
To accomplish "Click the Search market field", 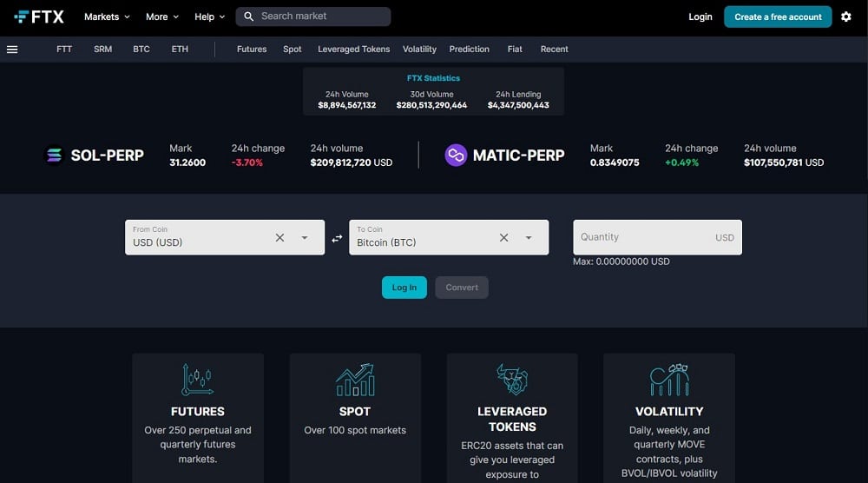I will pos(313,17).
